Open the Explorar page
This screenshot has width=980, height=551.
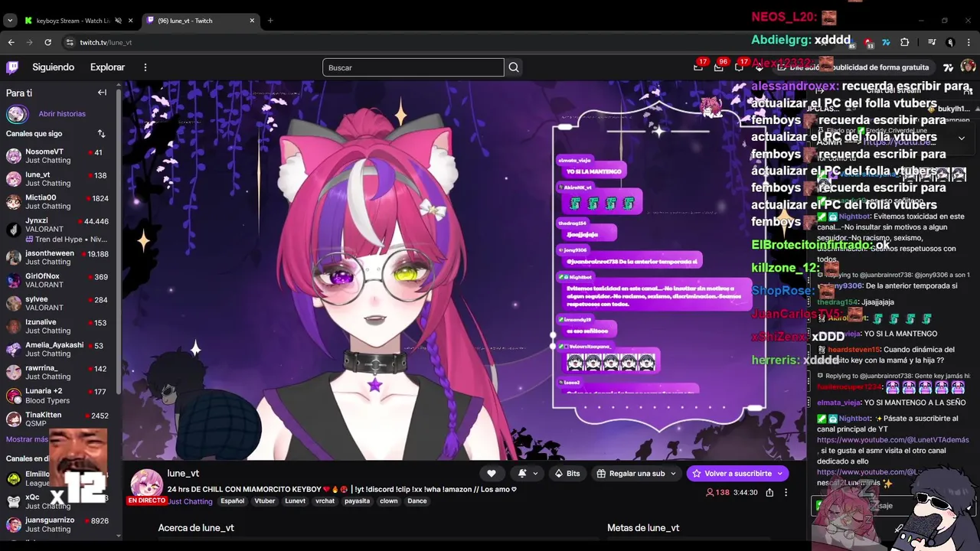107,67
